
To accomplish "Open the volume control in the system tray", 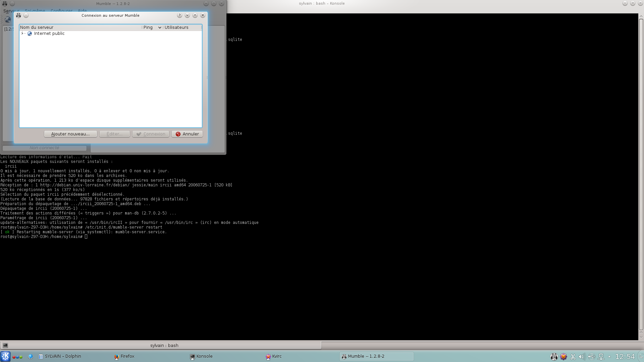I will (582, 357).
